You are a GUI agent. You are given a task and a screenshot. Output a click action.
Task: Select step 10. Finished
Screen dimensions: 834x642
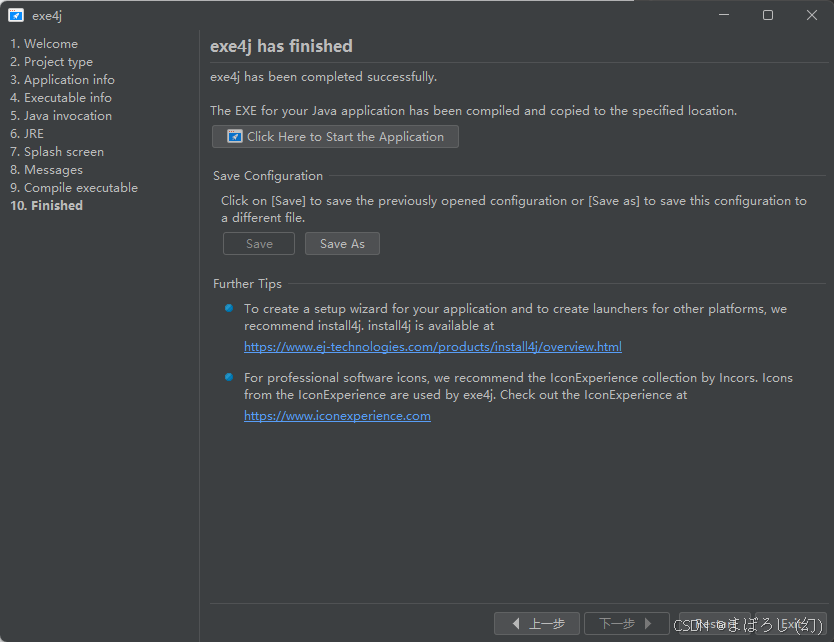coord(46,206)
